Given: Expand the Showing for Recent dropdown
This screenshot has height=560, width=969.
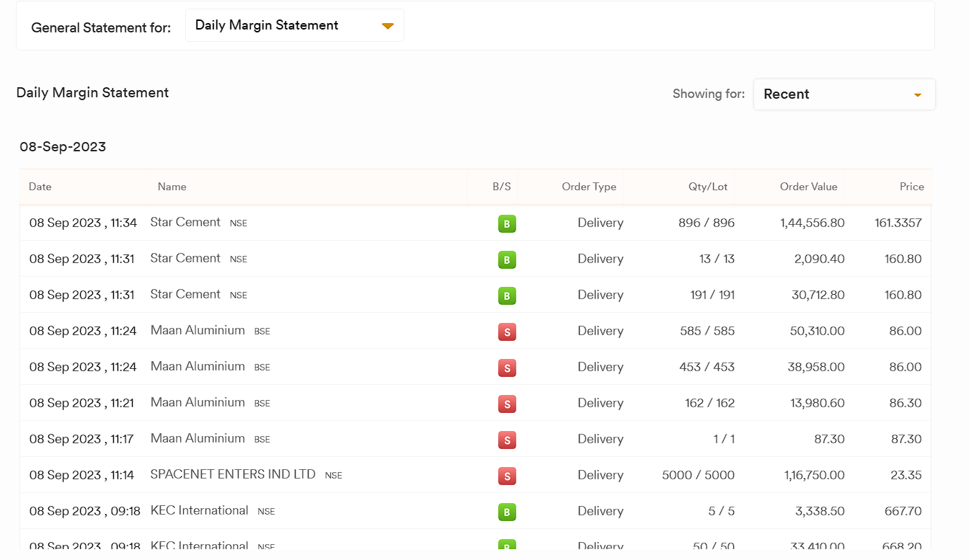Looking at the screenshot, I should (x=844, y=94).
